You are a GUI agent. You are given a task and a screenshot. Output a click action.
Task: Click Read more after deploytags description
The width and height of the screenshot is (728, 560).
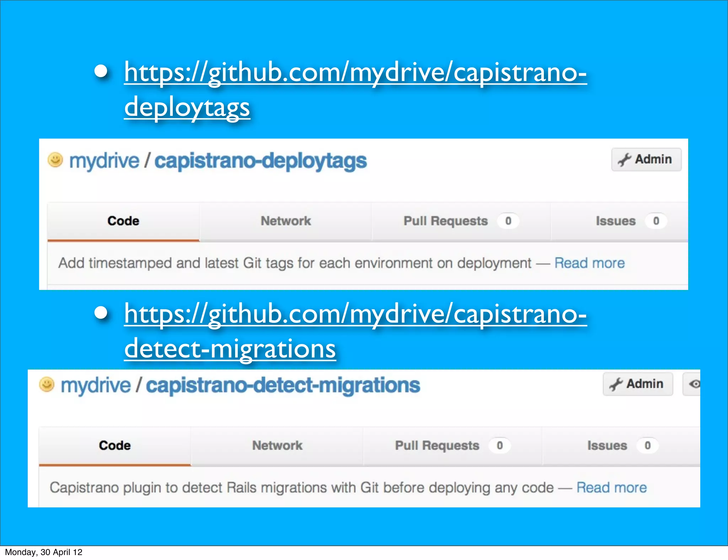coord(589,263)
